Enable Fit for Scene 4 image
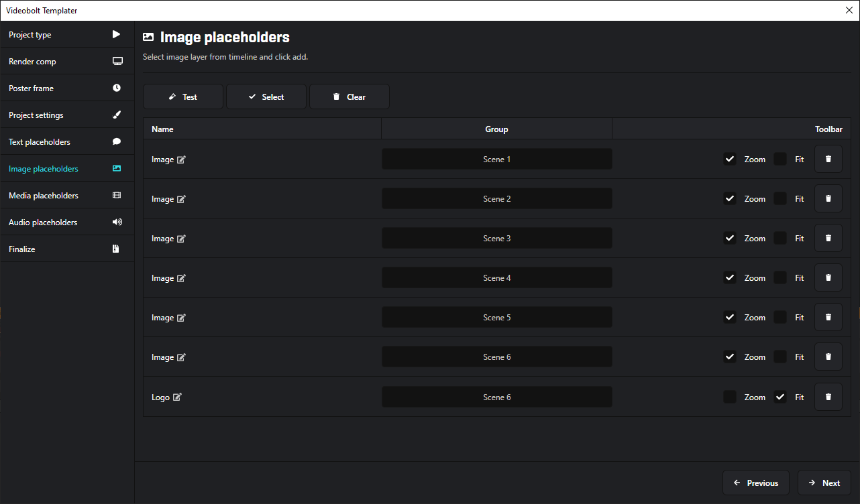The height and width of the screenshot is (504, 860). coord(780,278)
